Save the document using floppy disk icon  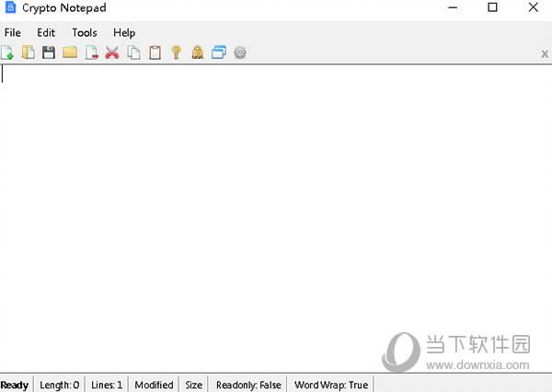coord(49,52)
